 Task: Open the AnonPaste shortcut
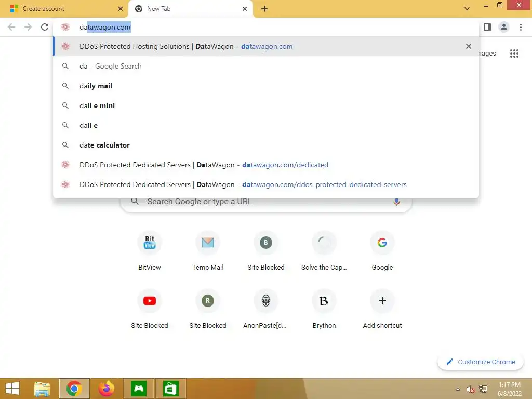tap(266, 309)
